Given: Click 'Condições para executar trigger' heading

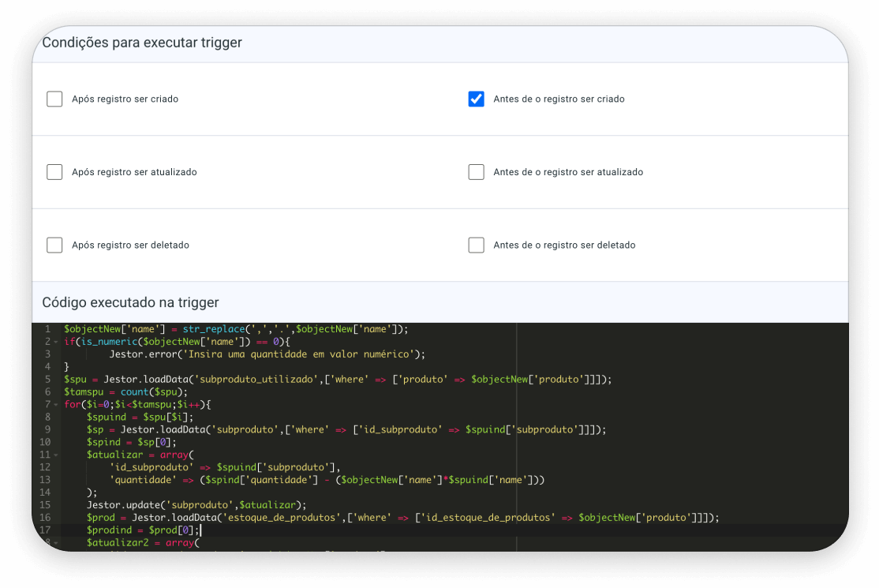Looking at the screenshot, I should (142, 43).
